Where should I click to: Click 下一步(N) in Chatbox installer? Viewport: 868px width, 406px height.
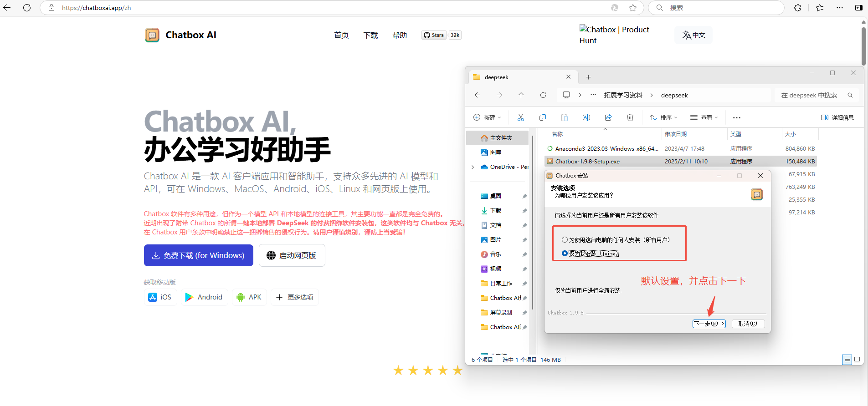coord(709,324)
